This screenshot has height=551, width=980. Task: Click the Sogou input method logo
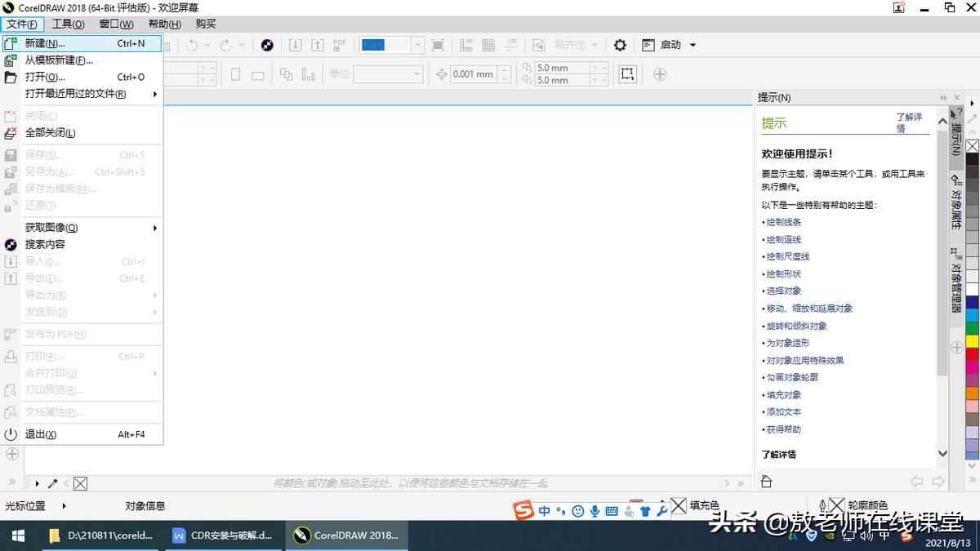(523, 511)
